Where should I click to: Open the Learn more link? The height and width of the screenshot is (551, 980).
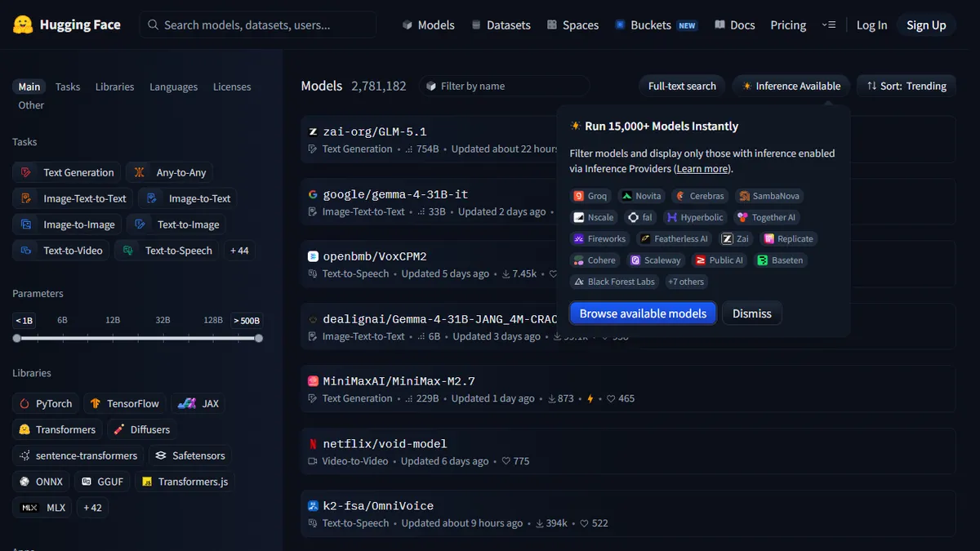(x=702, y=168)
